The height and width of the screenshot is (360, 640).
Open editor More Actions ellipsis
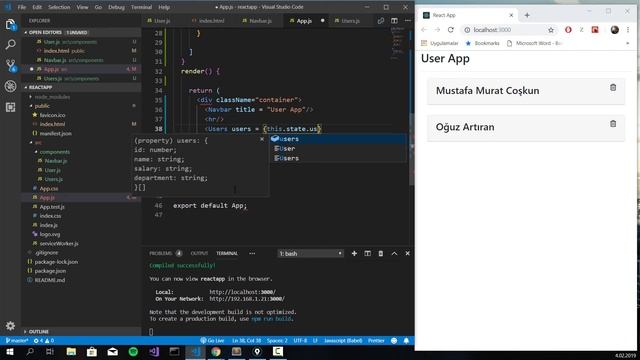tap(408, 20)
